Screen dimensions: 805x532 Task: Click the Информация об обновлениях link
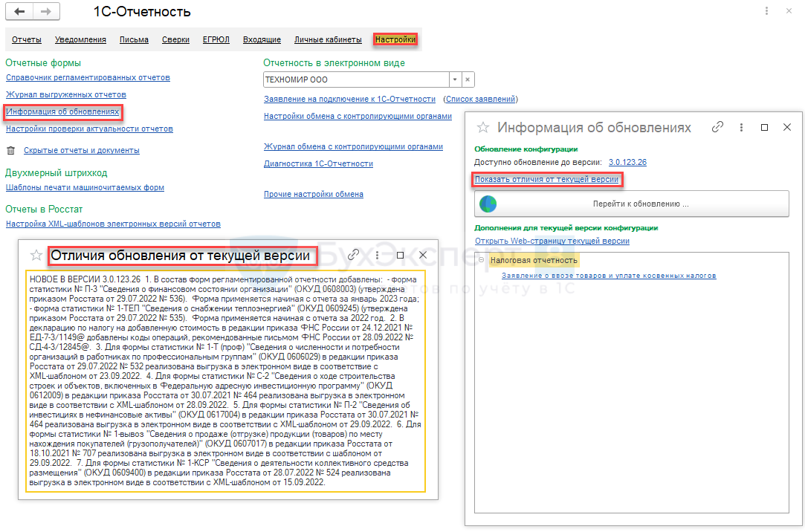[62, 111]
